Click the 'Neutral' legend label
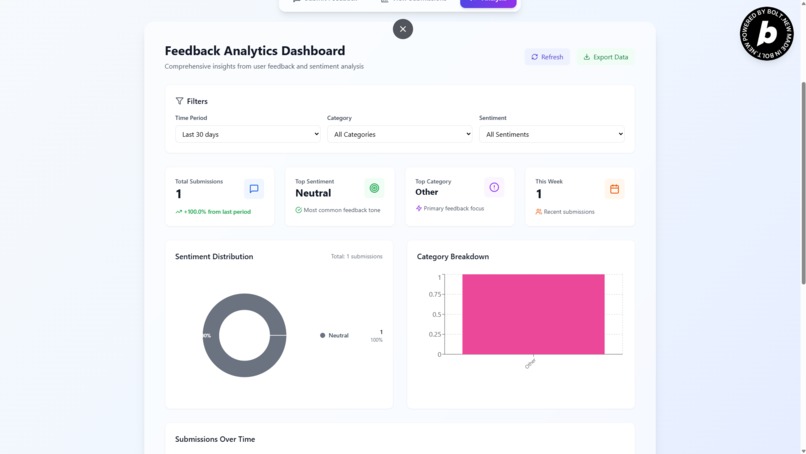The height and width of the screenshot is (454, 806). coord(338,335)
